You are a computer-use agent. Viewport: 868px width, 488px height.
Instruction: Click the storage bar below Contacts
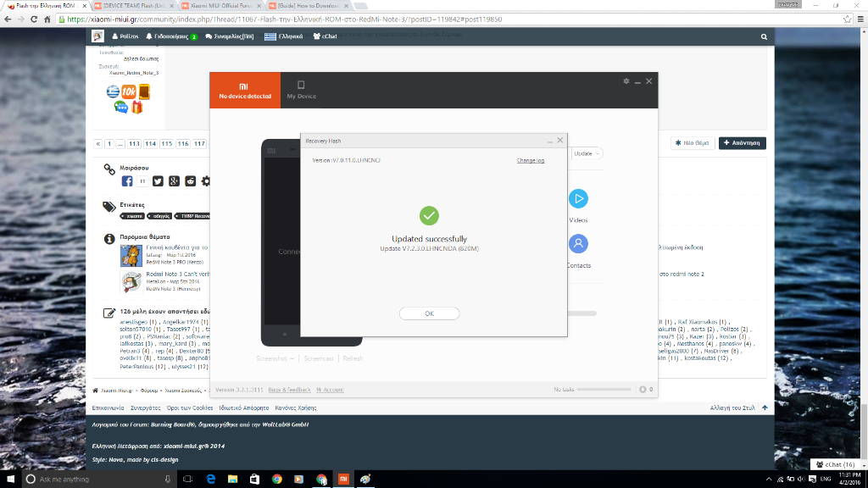(581, 313)
